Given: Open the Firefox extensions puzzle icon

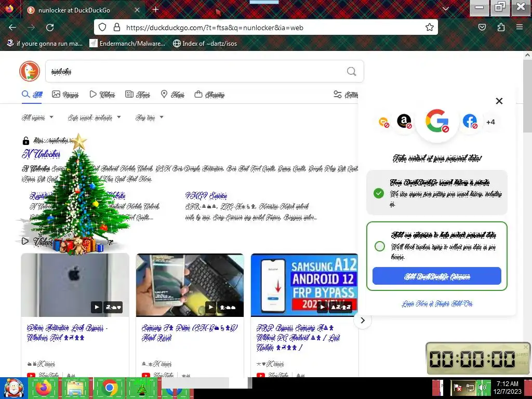Looking at the screenshot, I should pos(501,27).
